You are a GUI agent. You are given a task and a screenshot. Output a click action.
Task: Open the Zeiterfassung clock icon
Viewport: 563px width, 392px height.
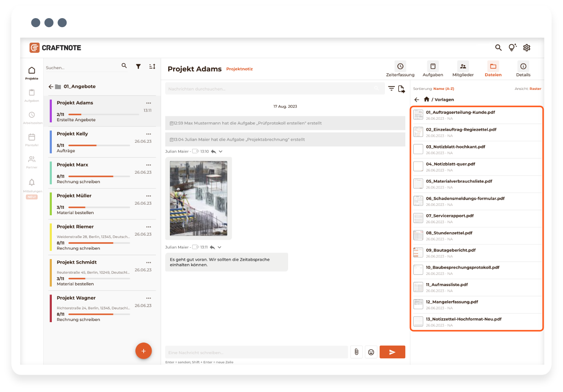(400, 66)
